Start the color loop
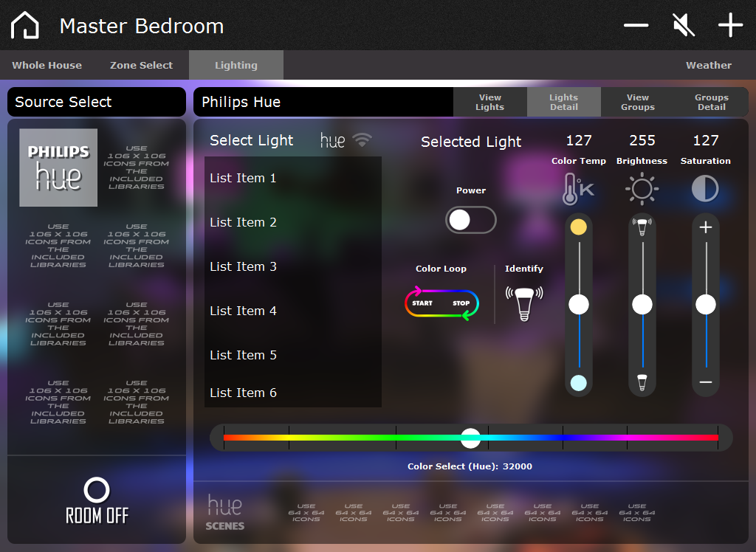 [422, 303]
